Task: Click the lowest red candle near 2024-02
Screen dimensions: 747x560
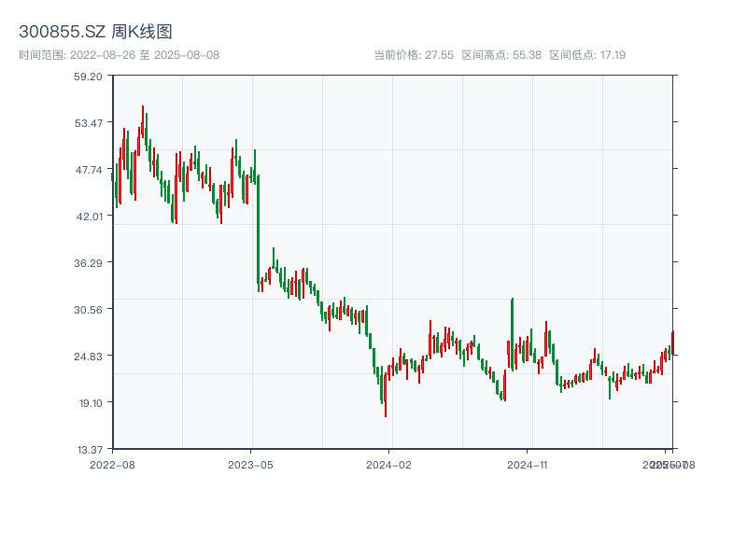Action: [x=386, y=397]
